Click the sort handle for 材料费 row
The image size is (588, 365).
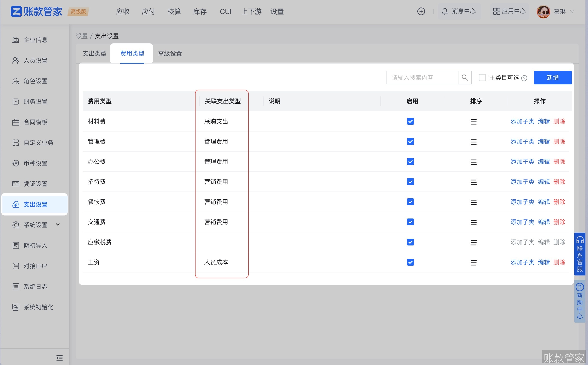(473, 122)
